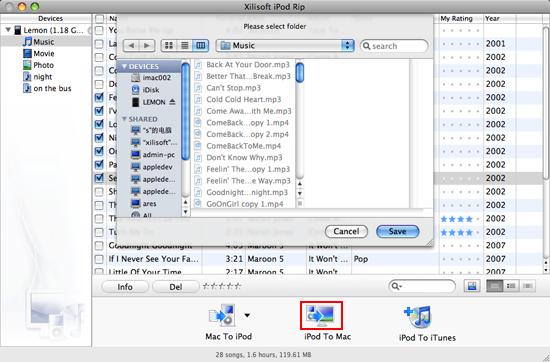Click the Del button

coord(176,287)
